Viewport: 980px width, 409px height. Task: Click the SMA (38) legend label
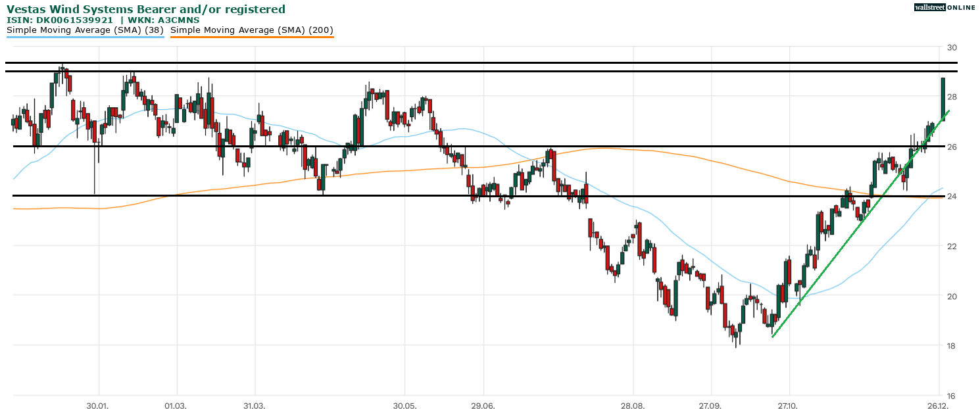85,30
